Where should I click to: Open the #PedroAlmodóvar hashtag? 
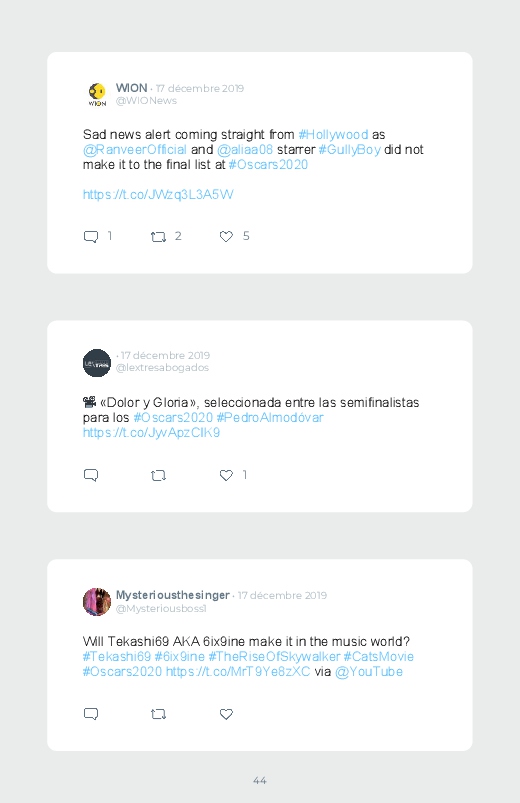click(270, 417)
